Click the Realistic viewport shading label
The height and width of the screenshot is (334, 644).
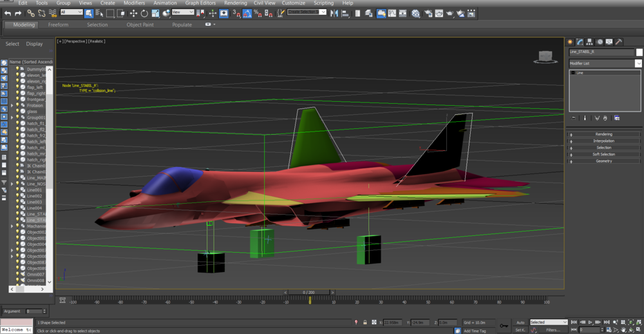[x=97, y=41]
